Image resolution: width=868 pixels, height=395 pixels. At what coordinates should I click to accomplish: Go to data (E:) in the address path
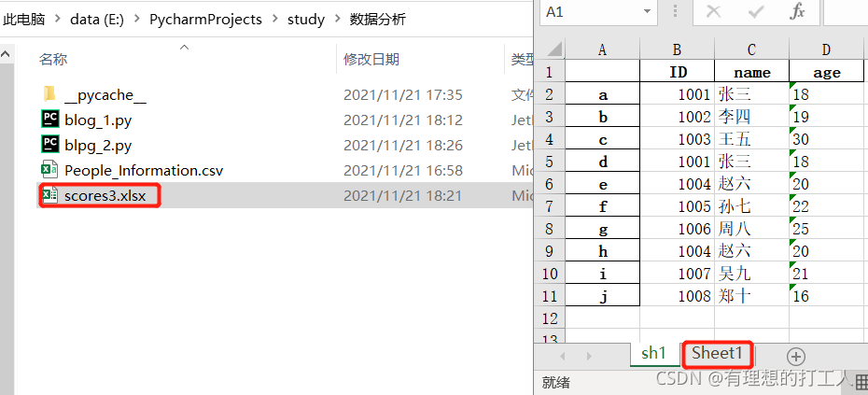coord(97,20)
